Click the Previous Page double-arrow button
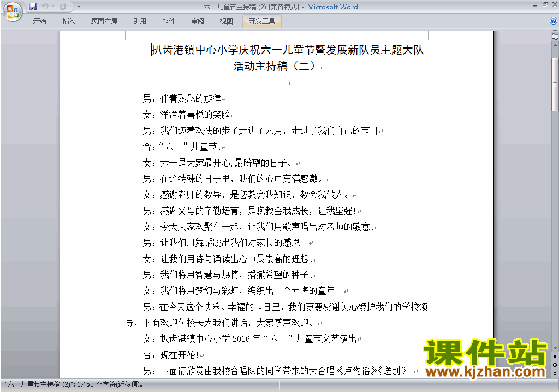 pos(555,357)
